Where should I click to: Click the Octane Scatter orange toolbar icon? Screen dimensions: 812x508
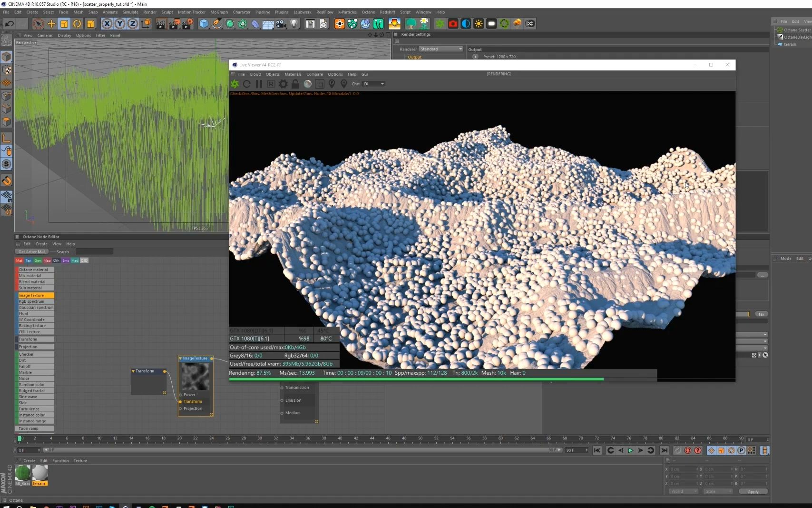[517, 23]
